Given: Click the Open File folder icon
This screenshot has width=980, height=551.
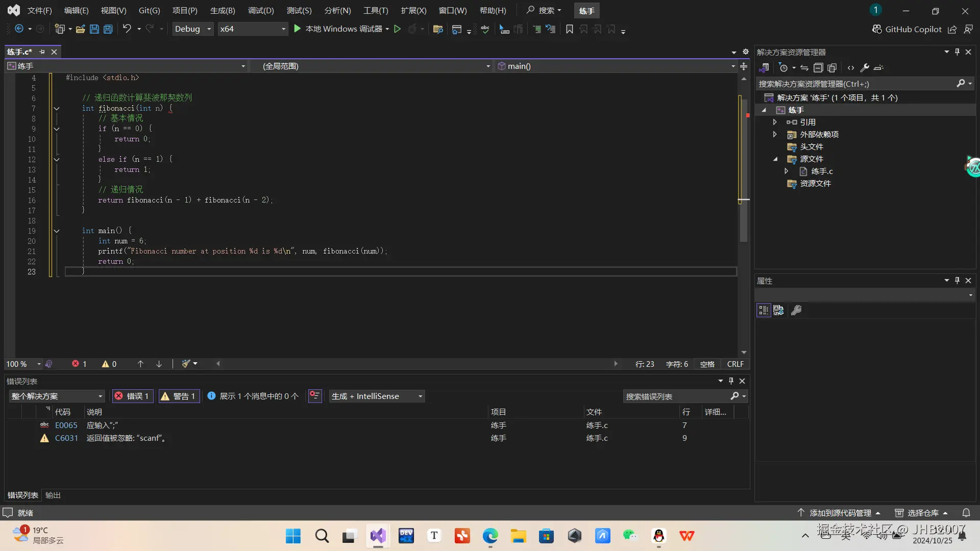Looking at the screenshot, I should [x=80, y=29].
